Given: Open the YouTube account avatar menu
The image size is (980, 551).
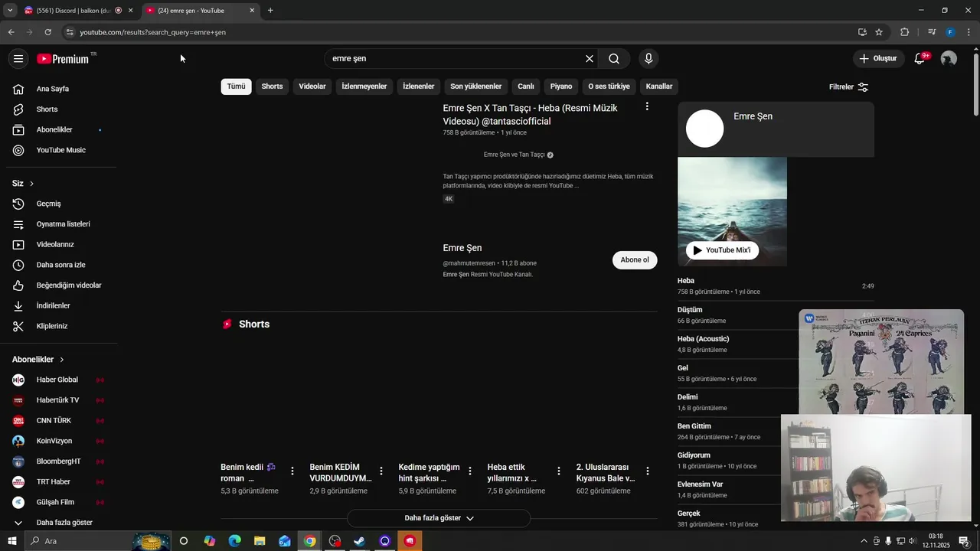Looking at the screenshot, I should 949,59.
